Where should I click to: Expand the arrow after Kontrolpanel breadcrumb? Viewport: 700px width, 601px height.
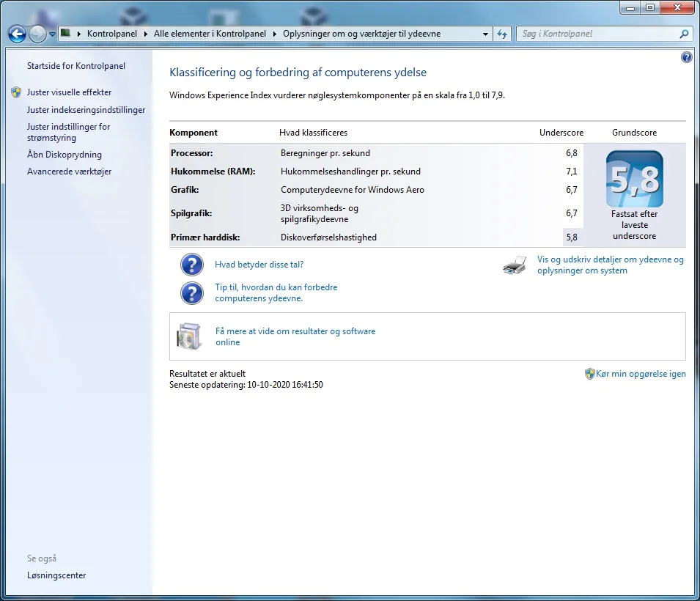pyautogui.click(x=146, y=34)
